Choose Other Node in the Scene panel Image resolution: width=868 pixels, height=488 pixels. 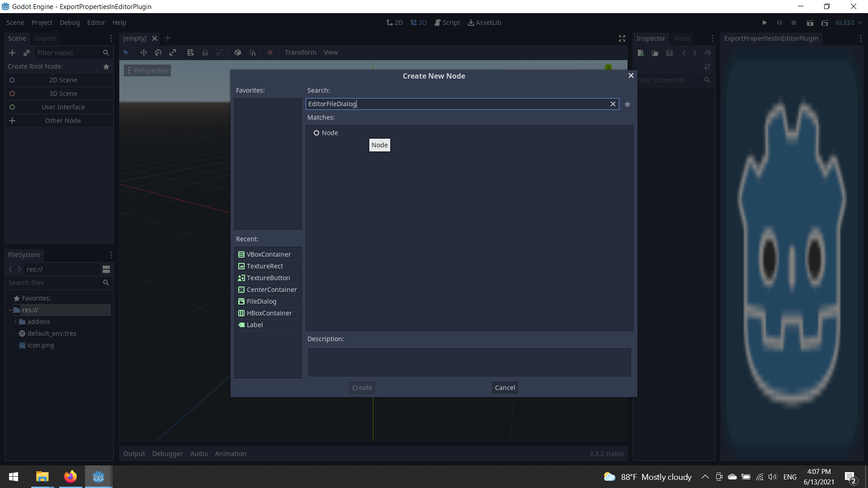tap(62, 121)
